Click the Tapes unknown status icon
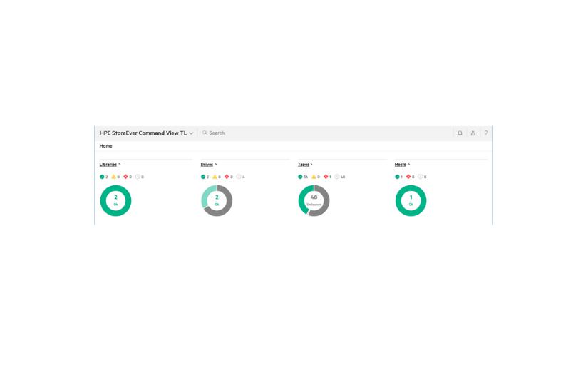The height and width of the screenshot is (392, 588). [336, 177]
